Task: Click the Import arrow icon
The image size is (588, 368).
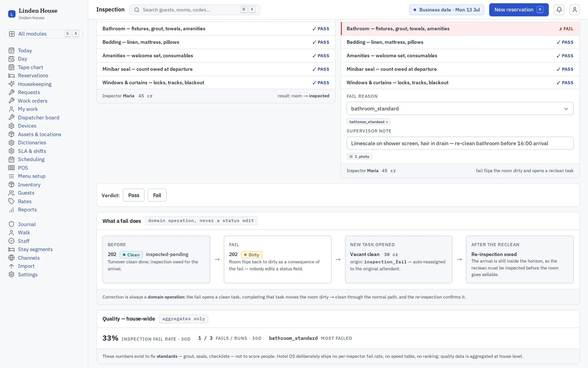Action: pyautogui.click(x=11, y=266)
